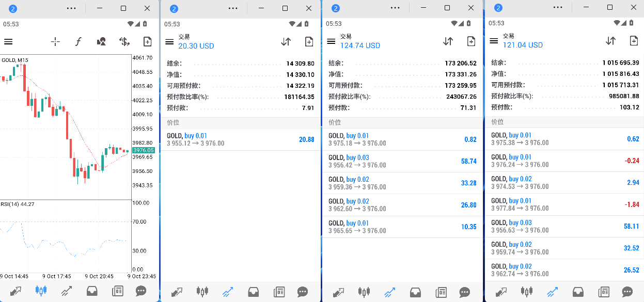This screenshot has height=302, width=644.
Task: Open History tray in 121.04 USD window
Action: coord(578,292)
